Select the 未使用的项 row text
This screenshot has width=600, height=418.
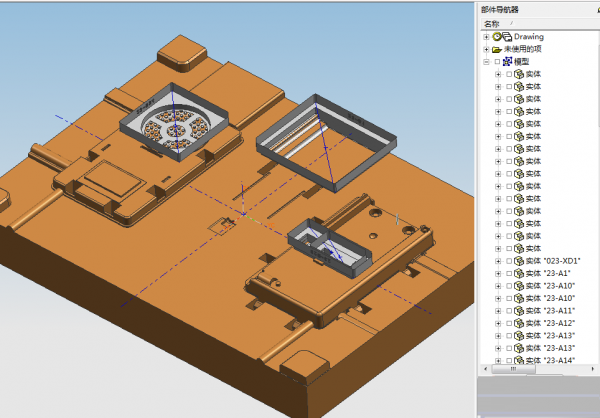pyautogui.click(x=523, y=49)
